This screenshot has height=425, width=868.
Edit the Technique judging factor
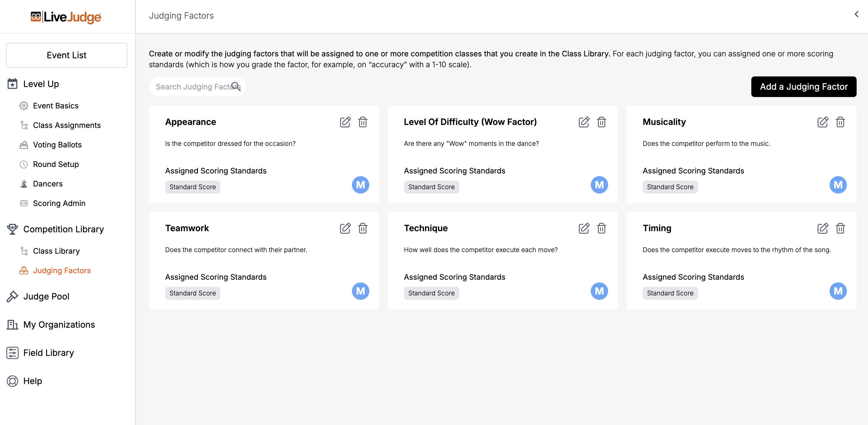[584, 228]
